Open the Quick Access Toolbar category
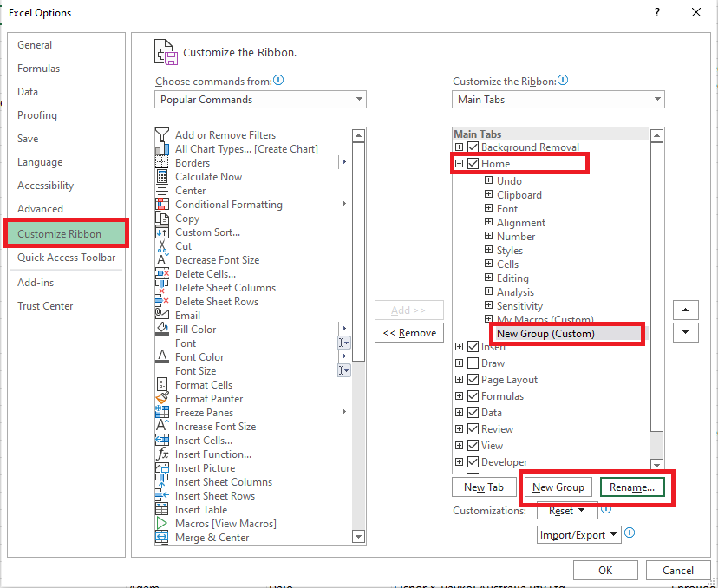The width and height of the screenshot is (718, 588). tap(67, 258)
